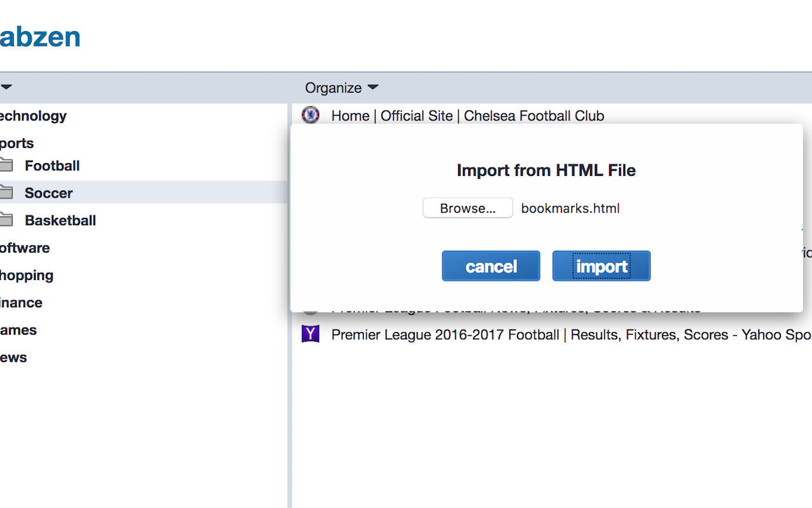Open the left panel dropdown arrow

click(6, 87)
